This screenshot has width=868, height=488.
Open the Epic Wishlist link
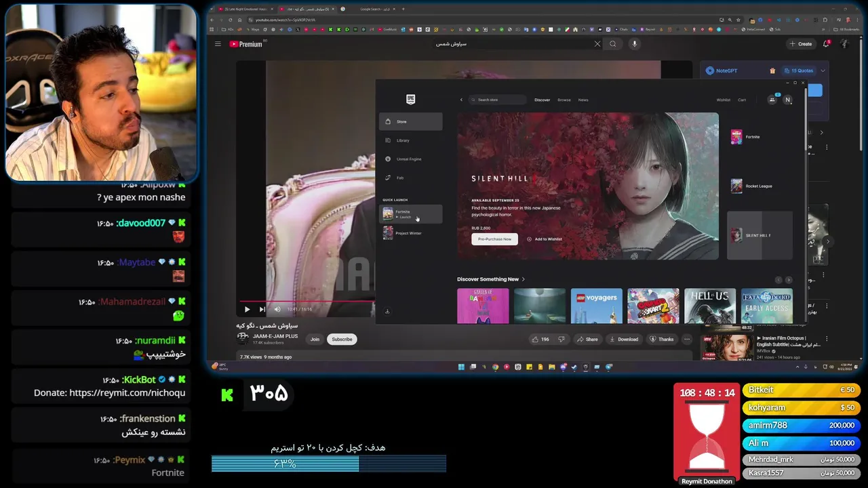724,100
